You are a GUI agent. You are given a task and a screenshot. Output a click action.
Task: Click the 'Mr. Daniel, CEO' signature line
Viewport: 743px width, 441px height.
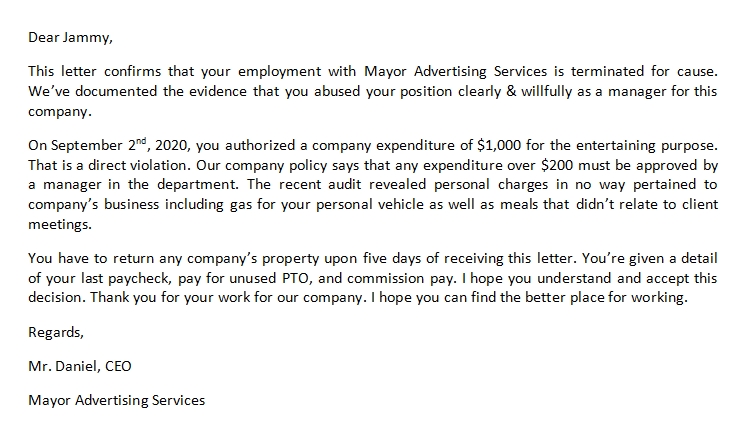point(80,367)
